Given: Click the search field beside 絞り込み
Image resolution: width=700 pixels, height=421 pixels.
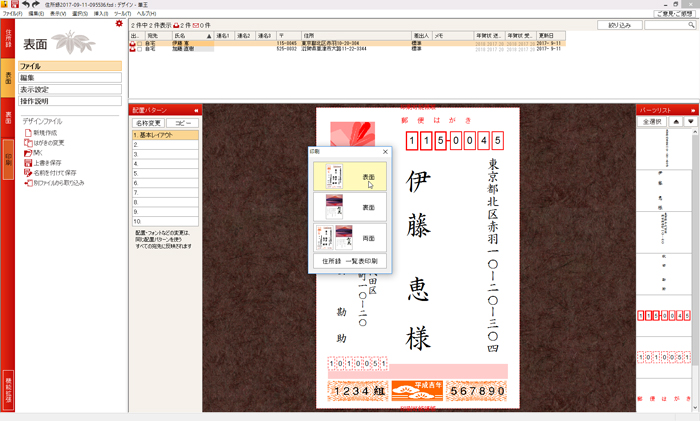Looking at the screenshot, I should point(672,25).
